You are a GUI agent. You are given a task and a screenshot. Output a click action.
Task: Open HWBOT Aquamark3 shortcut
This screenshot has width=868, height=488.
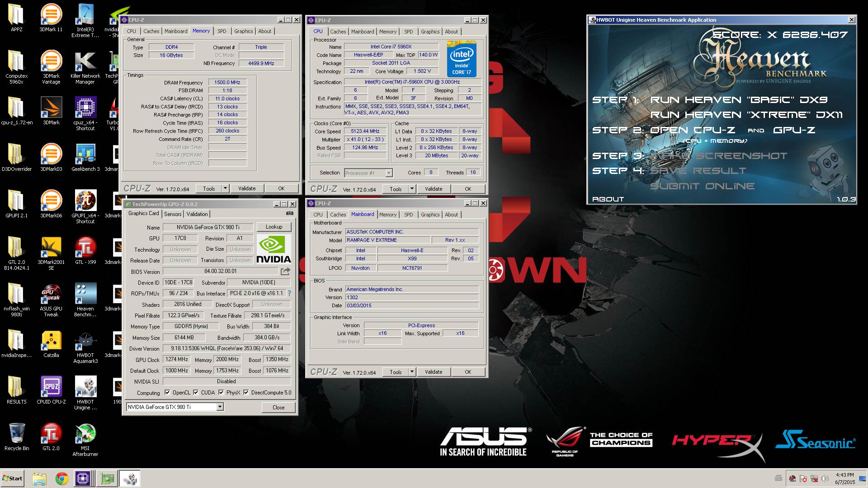coord(85,346)
